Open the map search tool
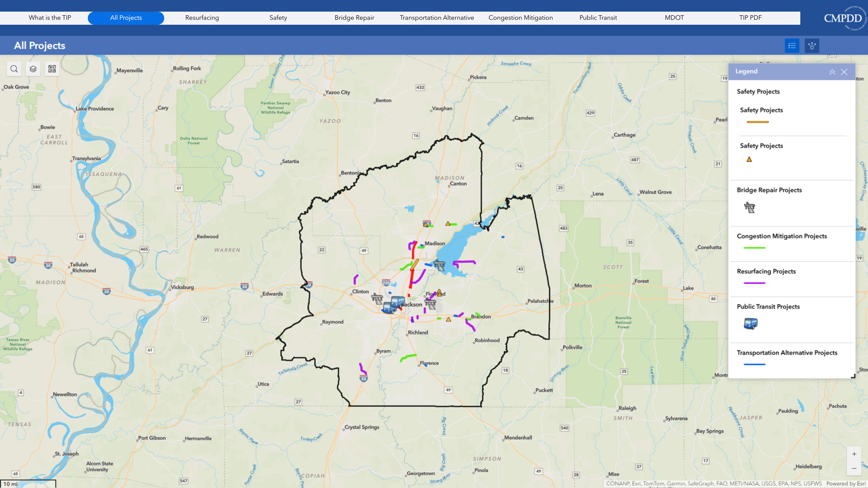This screenshot has width=868, height=488. 14,69
